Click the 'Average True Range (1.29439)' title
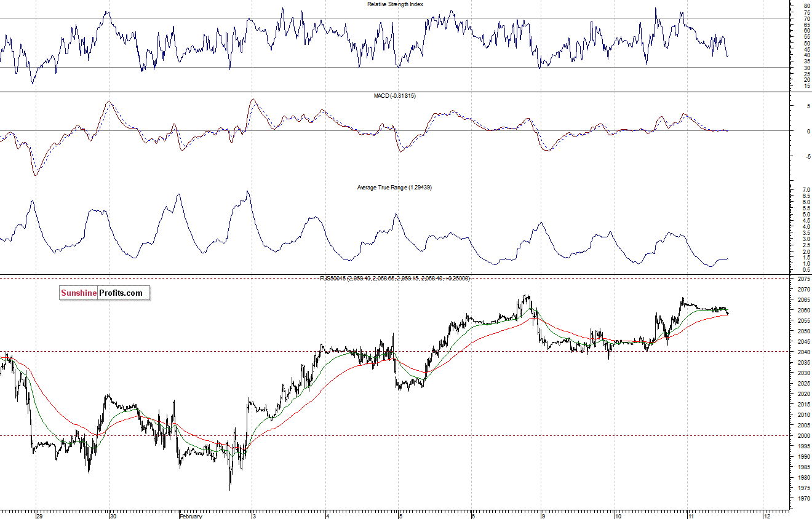The height and width of the screenshot is (519, 812). coord(394,187)
